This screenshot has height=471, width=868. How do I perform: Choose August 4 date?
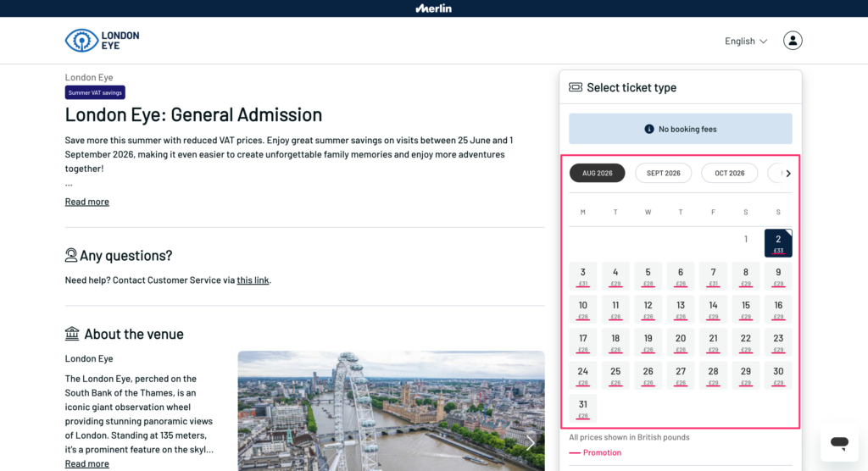[615, 276]
